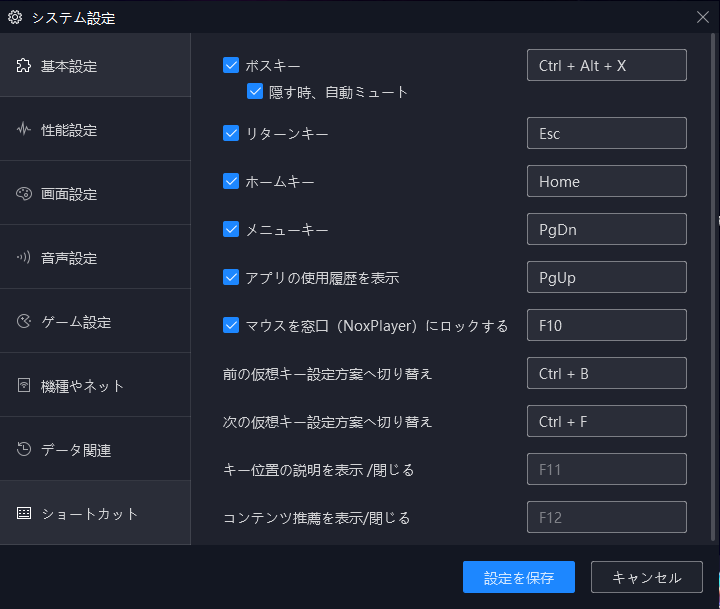Click the 画面設定 palette icon
The width and height of the screenshot is (720, 609).
tap(23, 194)
